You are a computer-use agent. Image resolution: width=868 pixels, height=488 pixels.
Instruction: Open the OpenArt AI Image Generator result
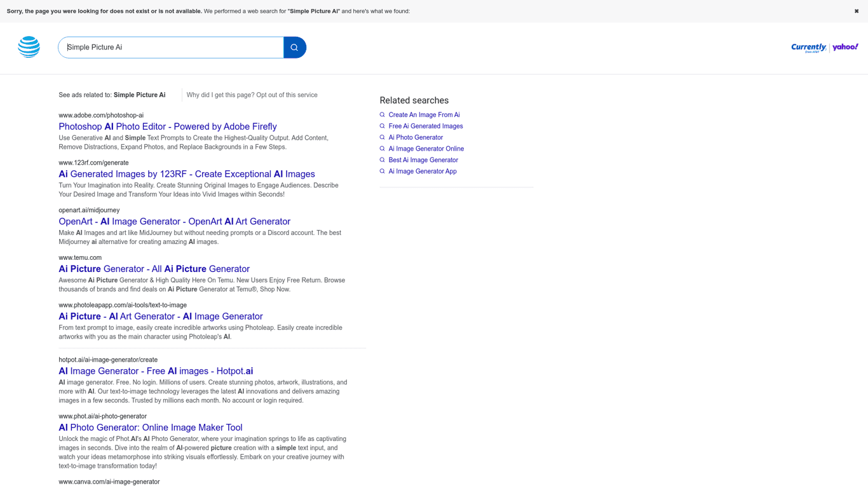click(174, 222)
